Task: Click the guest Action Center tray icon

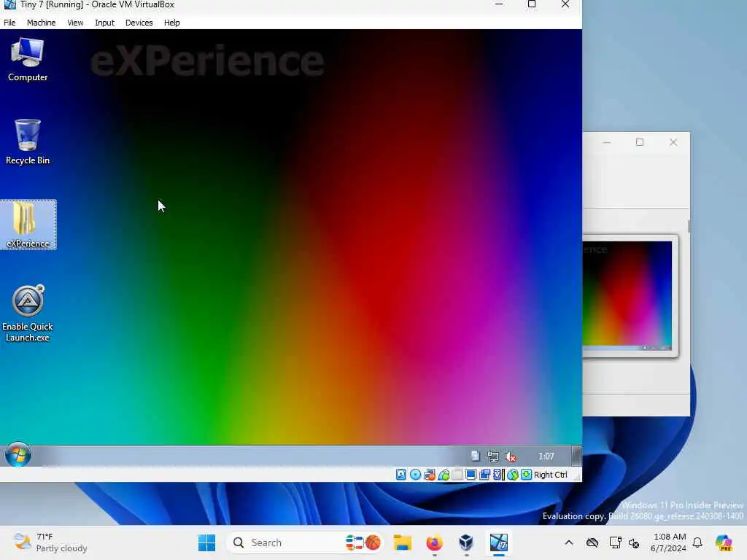Action: coord(475,456)
